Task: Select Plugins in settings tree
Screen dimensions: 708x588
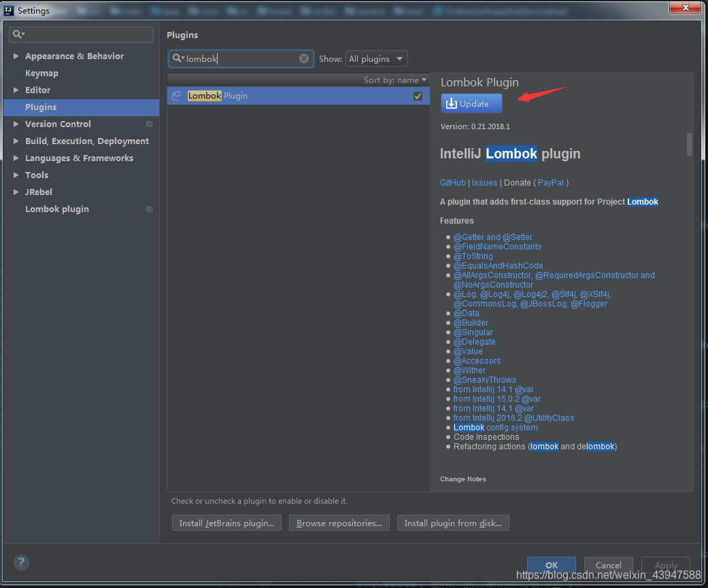Action: click(82, 107)
